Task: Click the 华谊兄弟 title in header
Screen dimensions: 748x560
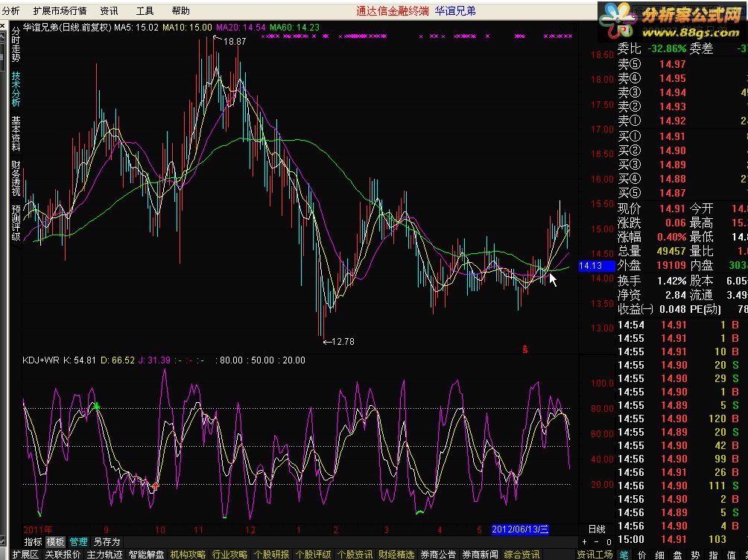Action: point(455,10)
